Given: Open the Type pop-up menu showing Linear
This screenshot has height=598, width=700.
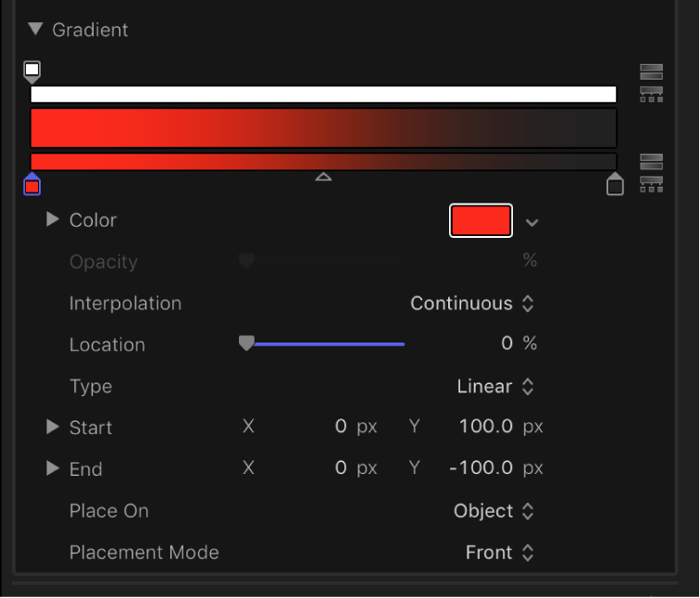Looking at the screenshot, I should click(495, 387).
